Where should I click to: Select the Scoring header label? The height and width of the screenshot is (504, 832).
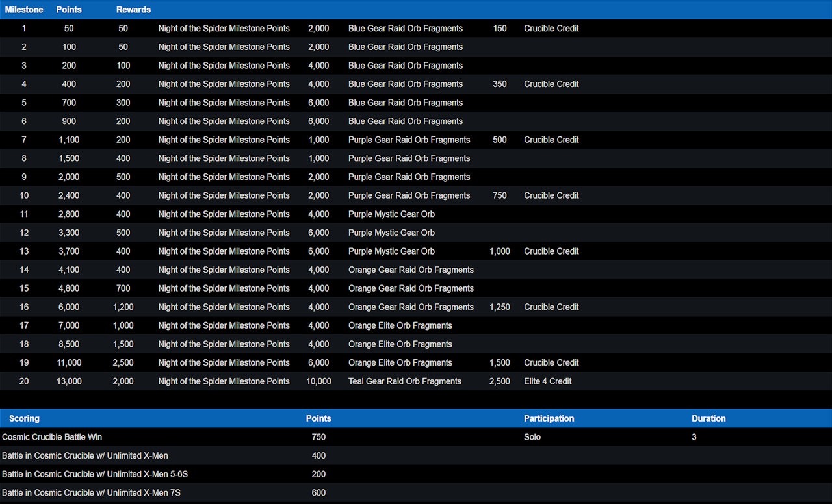coord(24,418)
